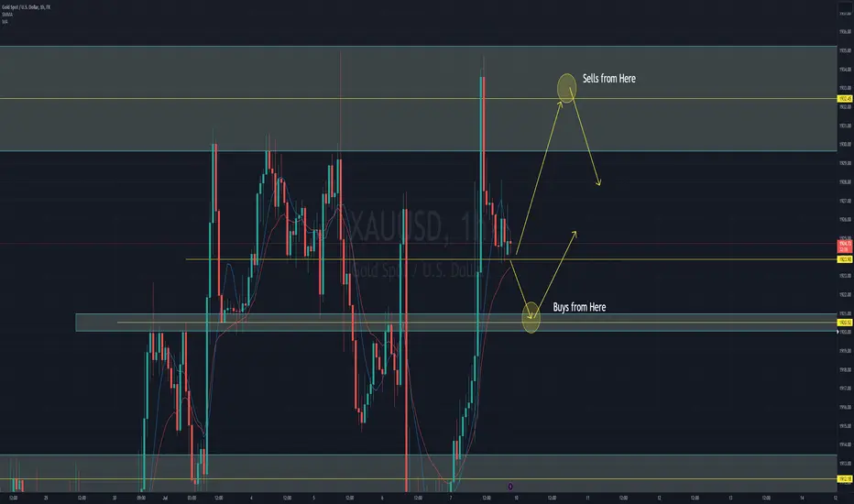The width and height of the screenshot is (854, 504).
Task: Select the 'Sells from Here' text annotation
Action: (x=609, y=79)
